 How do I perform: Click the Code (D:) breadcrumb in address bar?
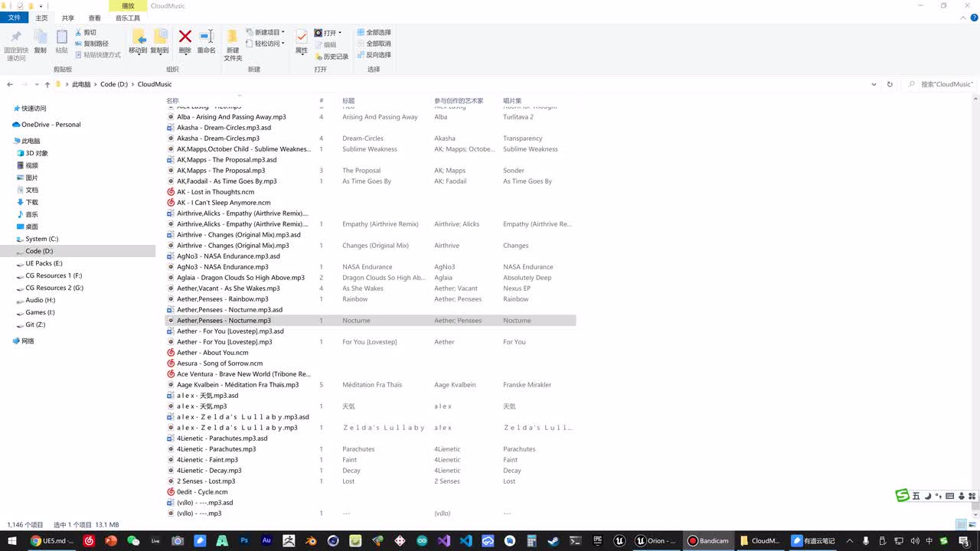(x=114, y=84)
